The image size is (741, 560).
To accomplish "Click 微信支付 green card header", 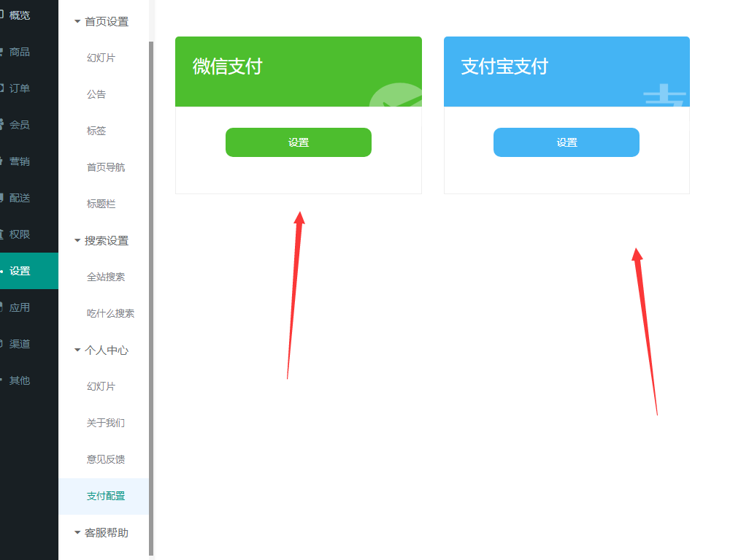I will coord(298,72).
